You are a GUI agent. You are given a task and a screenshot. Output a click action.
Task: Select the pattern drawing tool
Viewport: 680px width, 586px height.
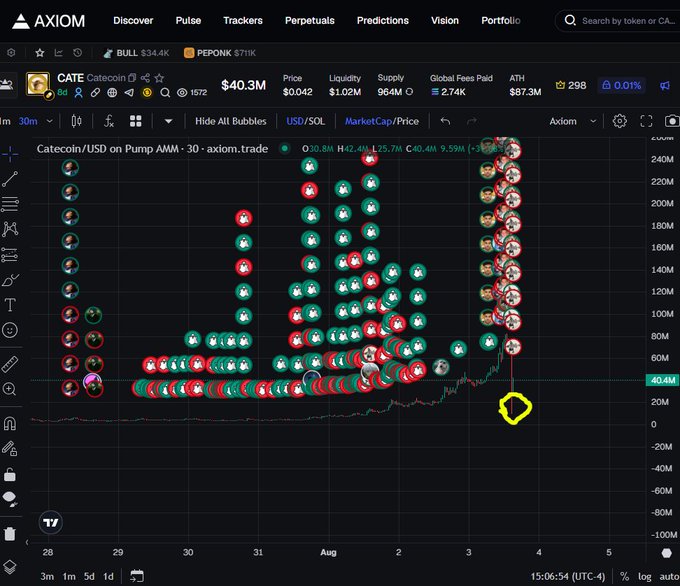[10, 229]
